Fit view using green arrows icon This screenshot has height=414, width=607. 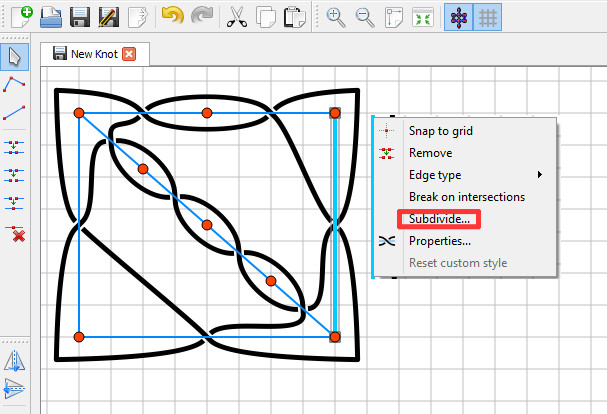[x=423, y=17]
